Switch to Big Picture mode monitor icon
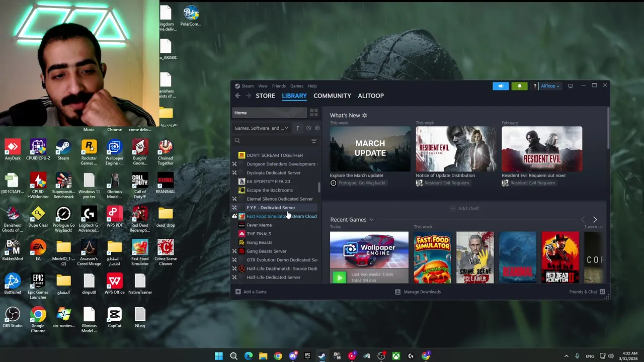This screenshot has width=644, height=362. (x=571, y=86)
